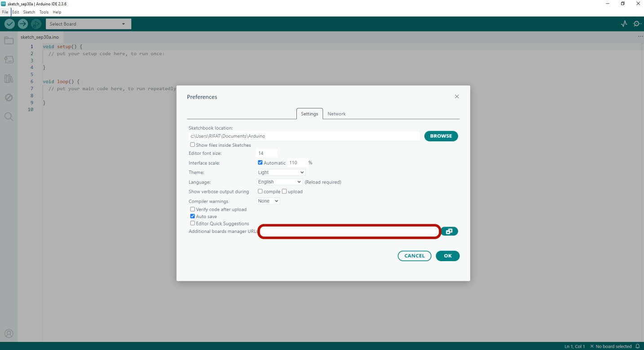Open the Compiler warnings dropdown

(268, 201)
